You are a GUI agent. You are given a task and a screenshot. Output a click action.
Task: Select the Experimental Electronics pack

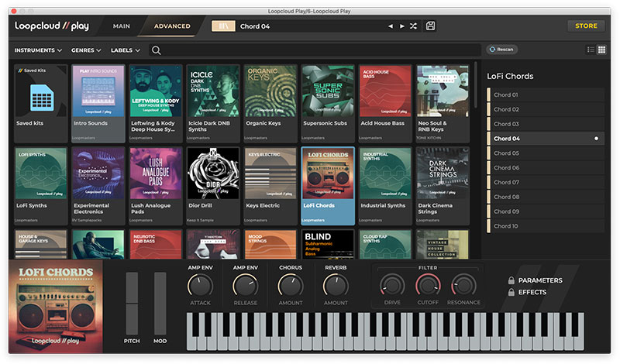click(x=98, y=186)
